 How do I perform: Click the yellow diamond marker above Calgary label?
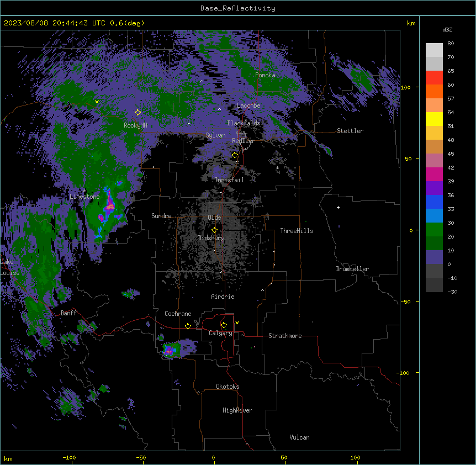224,325
